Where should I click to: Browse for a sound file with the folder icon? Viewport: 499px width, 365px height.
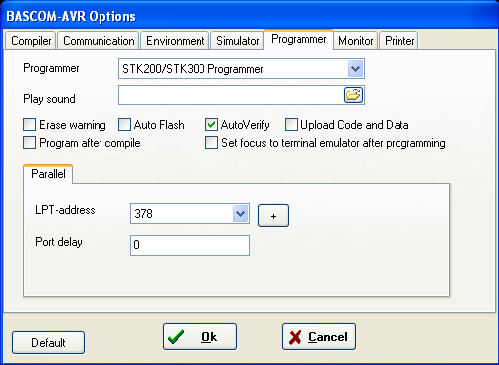click(x=353, y=95)
